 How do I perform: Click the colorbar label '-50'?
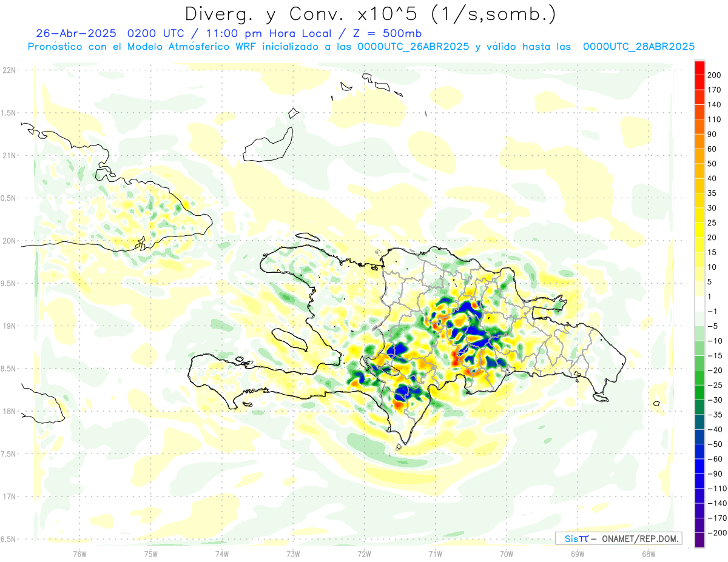click(715, 444)
